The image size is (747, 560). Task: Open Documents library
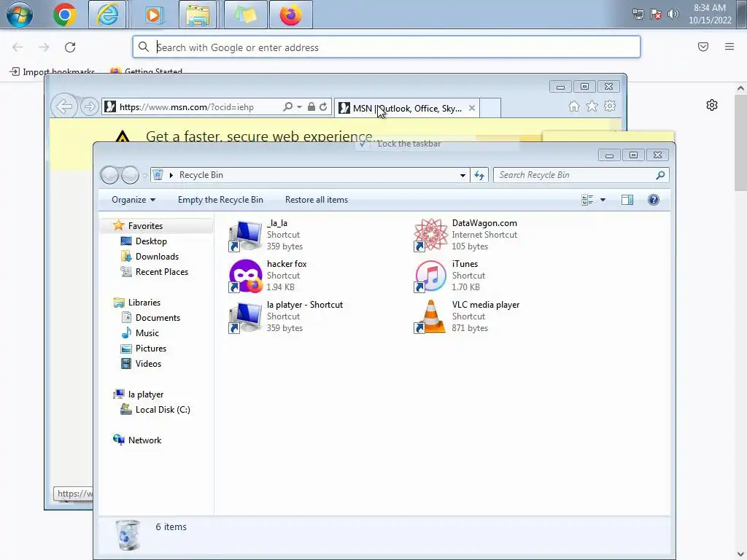(x=158, y=318)
